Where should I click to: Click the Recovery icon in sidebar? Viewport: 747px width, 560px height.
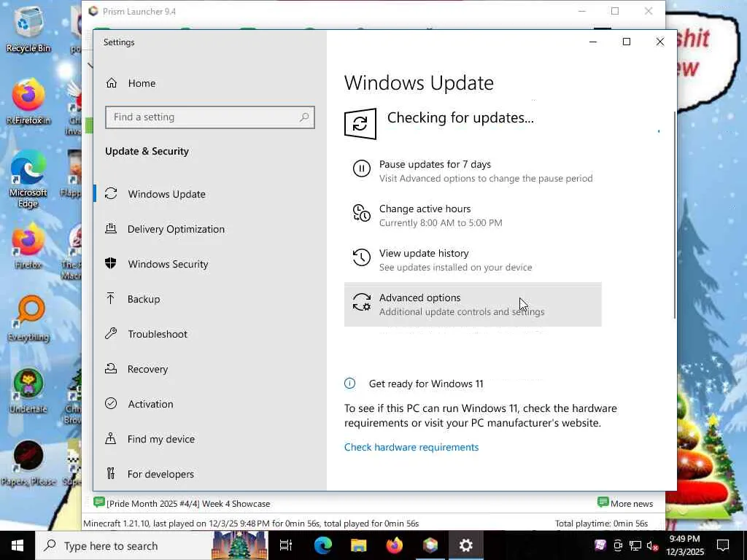111,368
